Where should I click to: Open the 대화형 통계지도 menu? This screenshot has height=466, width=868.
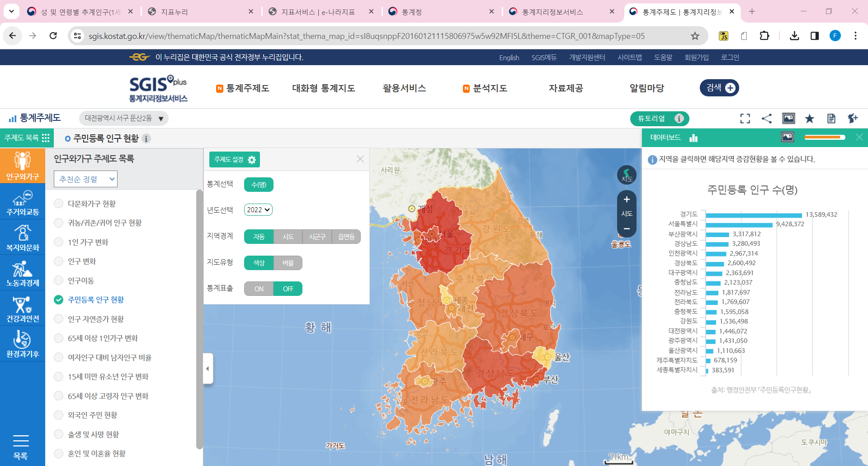pyautogui.click(x=324, y=88)
